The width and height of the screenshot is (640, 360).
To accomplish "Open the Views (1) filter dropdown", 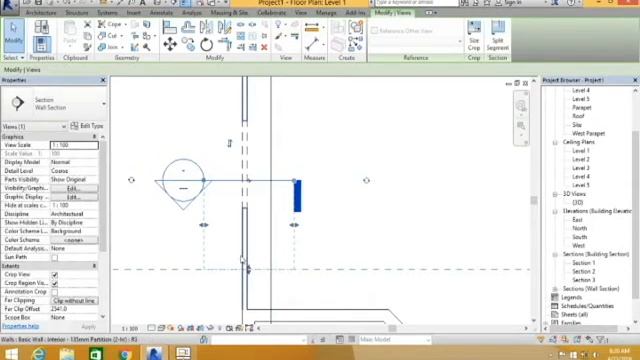I will [x=64, y=127].
